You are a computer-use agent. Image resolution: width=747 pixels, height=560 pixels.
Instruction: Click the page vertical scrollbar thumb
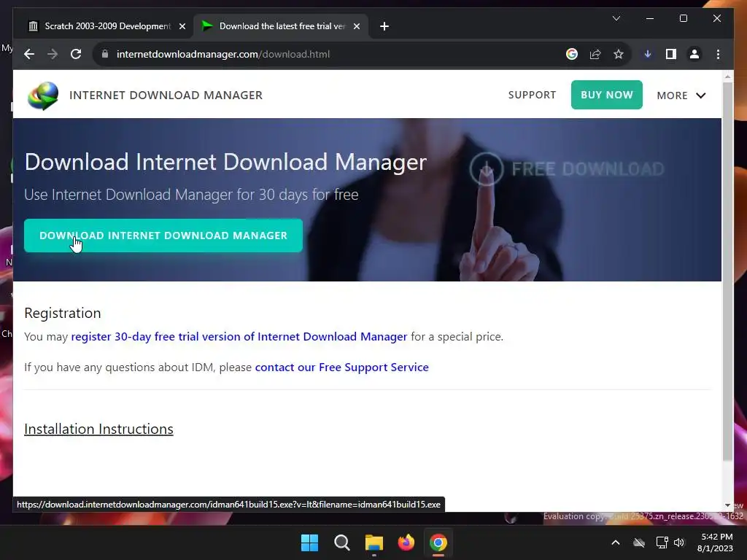pyautogui.click(x=727, y=271)
